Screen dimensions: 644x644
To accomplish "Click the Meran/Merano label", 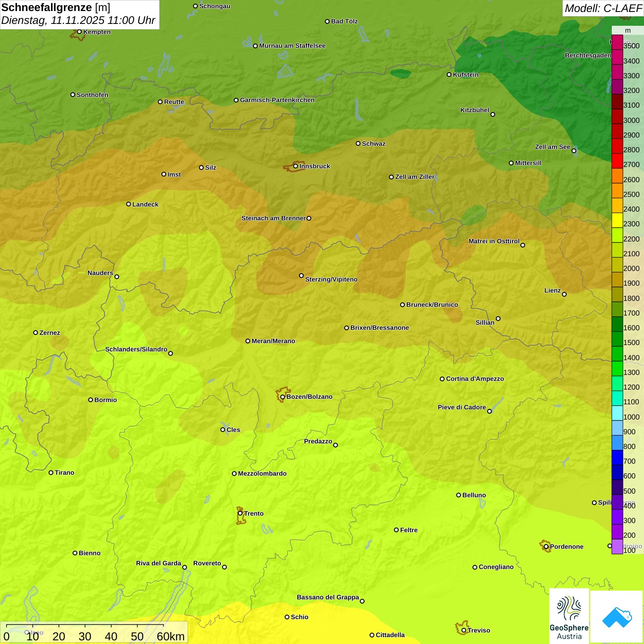I will pos(274,341).
